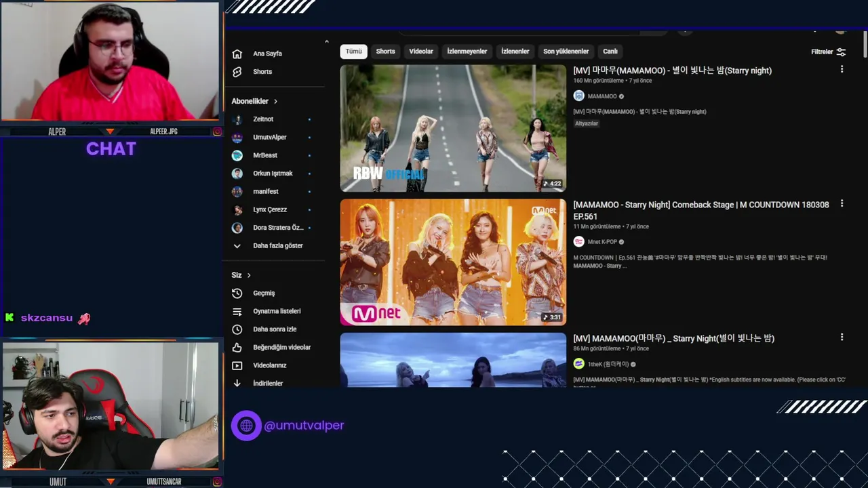Select the Tümü filter chip
Screen dimensions: 868x488
click(x=353, y=52)
